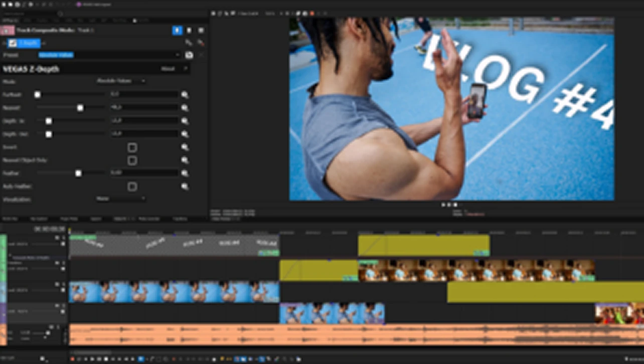This screenshot has height=364, width=644.
Task: Toggle the Auto Feather checkbox
Action: (132, 187)
